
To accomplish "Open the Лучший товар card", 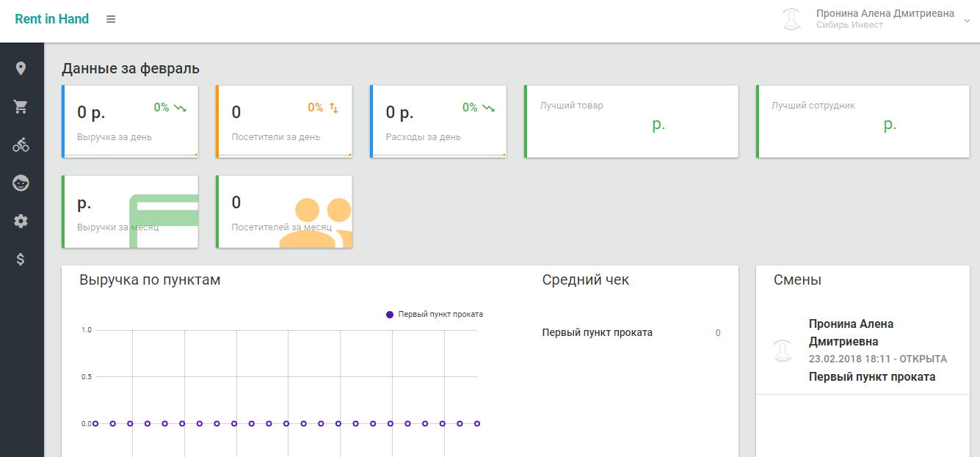I will pos(631,122).
